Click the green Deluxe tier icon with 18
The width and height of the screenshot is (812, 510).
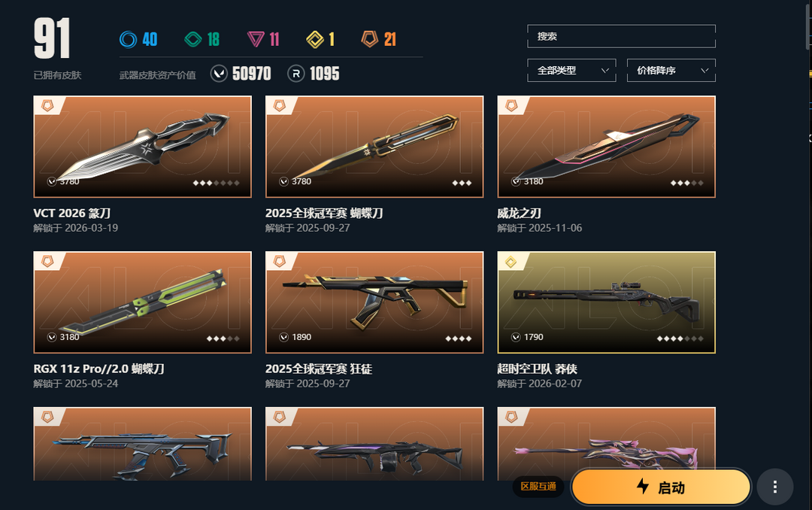[193, 39]
